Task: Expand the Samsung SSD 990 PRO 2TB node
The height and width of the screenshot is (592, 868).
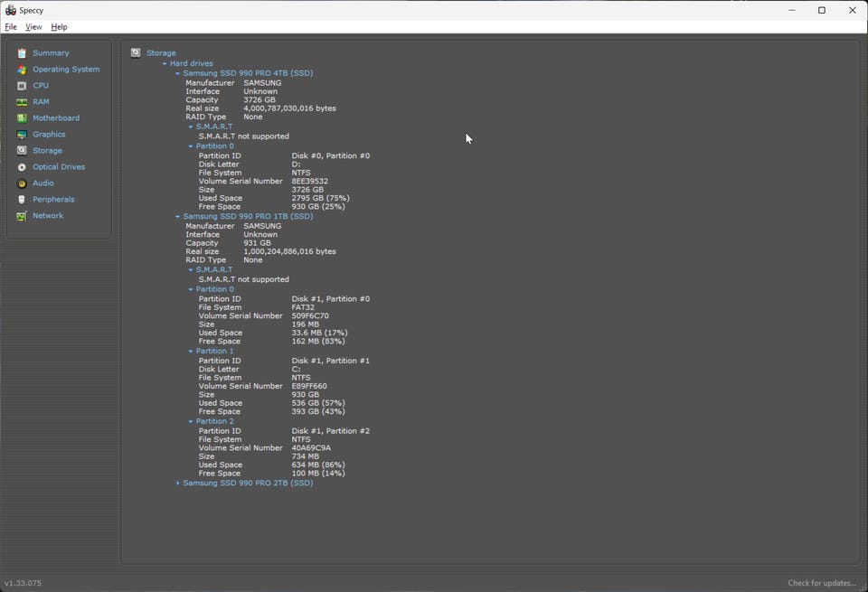Action: tap(178, 484)
